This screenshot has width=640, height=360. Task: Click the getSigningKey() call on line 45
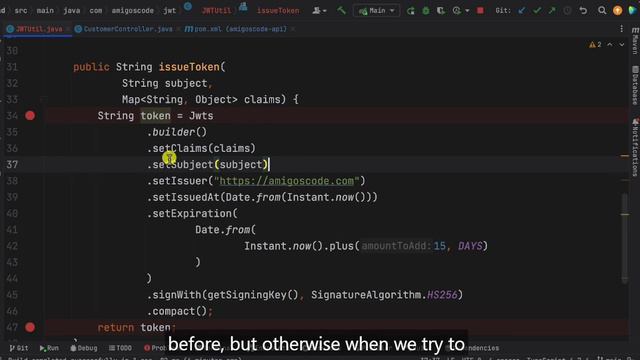(253, 295)
